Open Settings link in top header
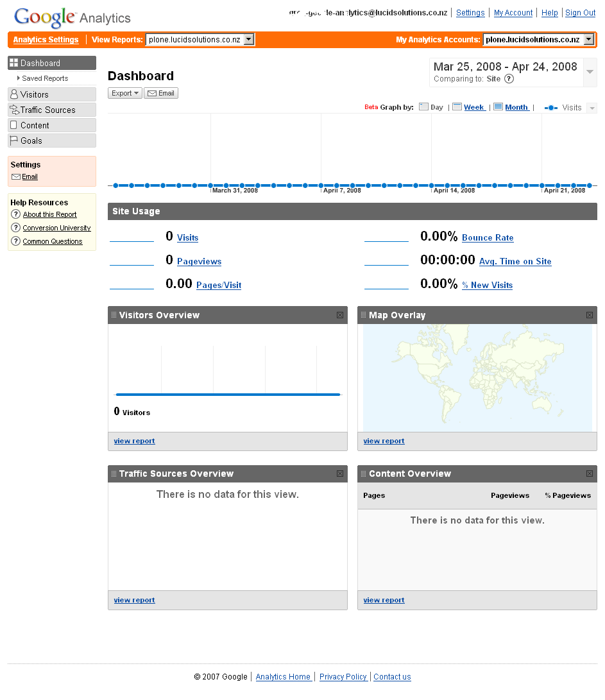 click(470, 13)
